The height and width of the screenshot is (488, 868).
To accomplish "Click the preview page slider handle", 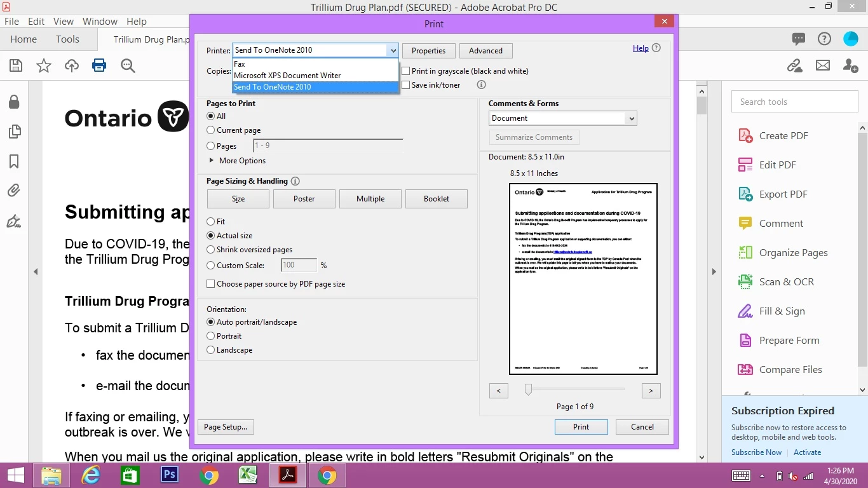I will tap(528, 390).
